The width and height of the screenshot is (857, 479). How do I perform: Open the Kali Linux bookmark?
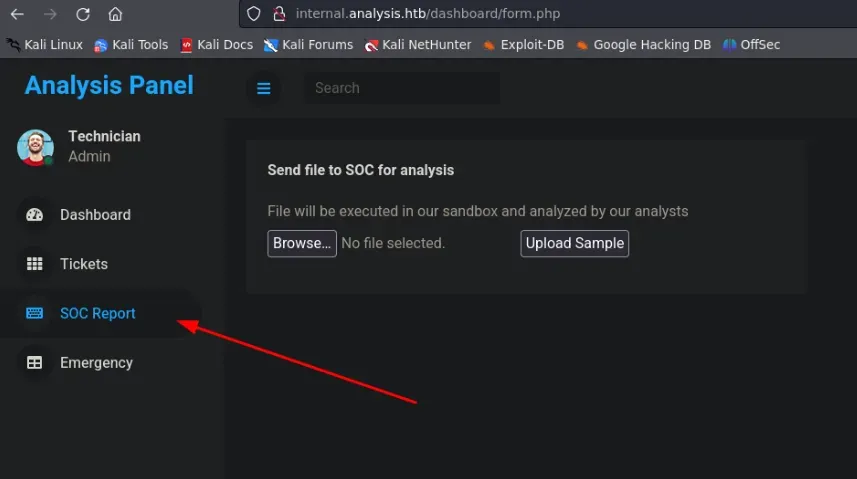44,45
